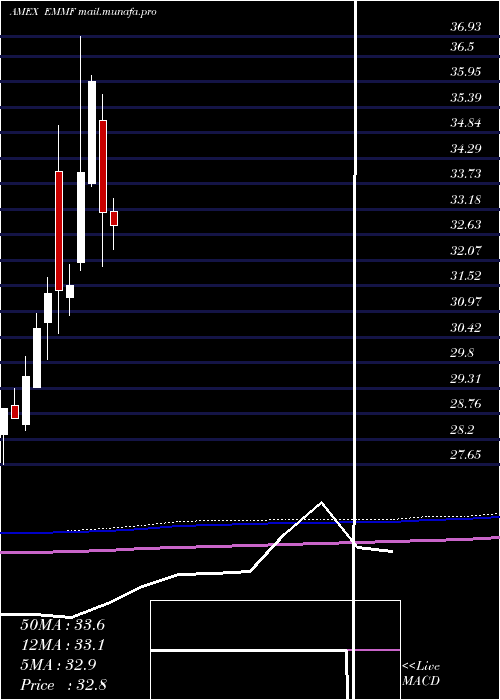500x700 pixels.
Task: Click the 33.73 price label
Action: coord(466,174)
